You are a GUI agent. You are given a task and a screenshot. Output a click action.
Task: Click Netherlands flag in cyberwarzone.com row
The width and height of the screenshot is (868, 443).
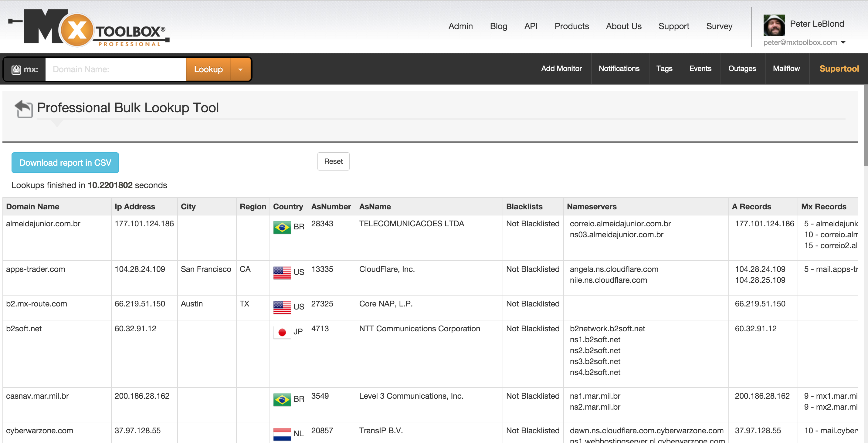tap(282, 434)
